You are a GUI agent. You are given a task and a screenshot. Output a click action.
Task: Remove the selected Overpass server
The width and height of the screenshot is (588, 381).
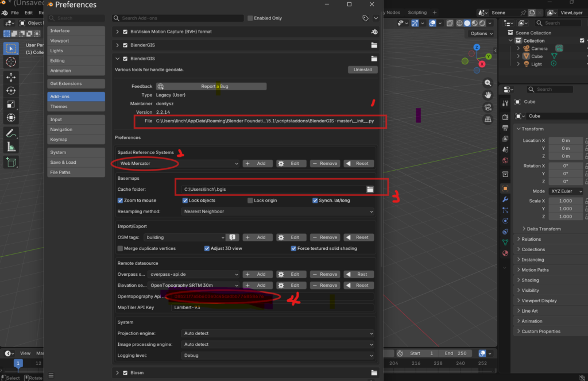325,274
